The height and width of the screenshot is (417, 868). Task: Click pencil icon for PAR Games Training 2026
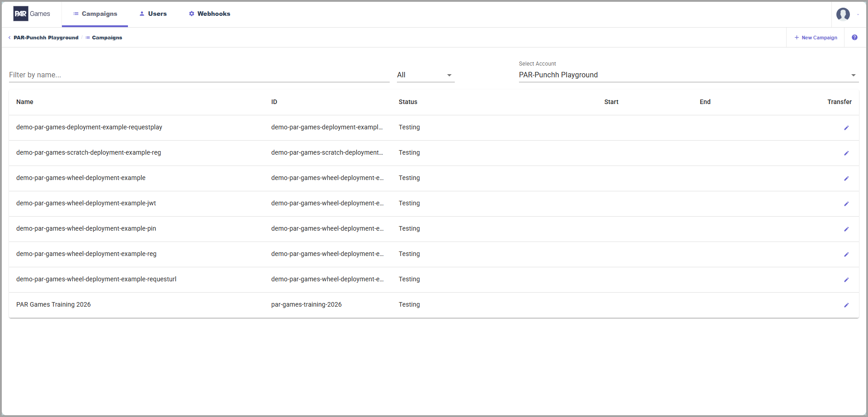(x=846, y=305)
